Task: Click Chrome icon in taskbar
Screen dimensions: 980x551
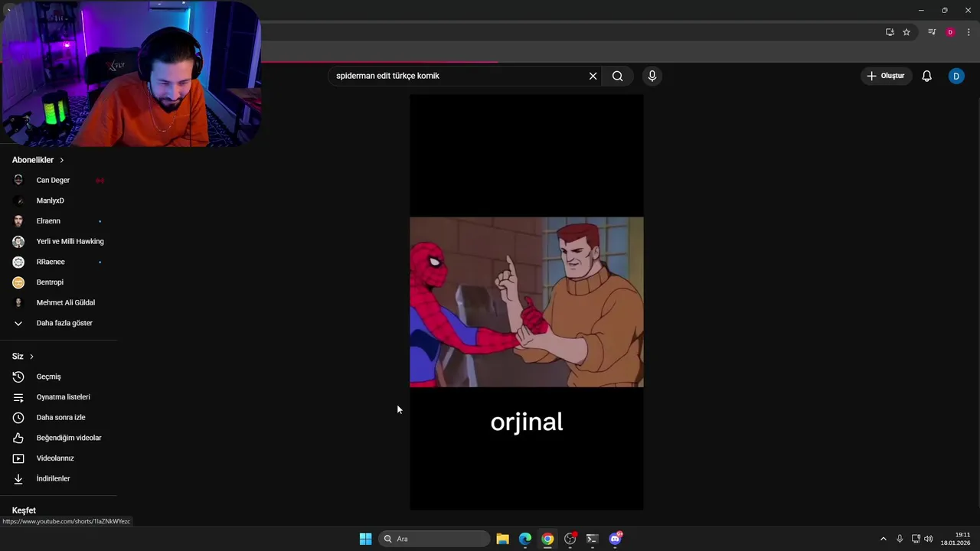Action: (x=547, y=539)
